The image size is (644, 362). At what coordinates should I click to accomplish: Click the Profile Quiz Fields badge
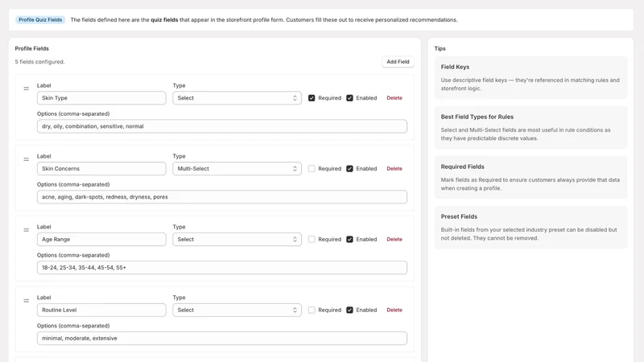[x=40, y=19]
